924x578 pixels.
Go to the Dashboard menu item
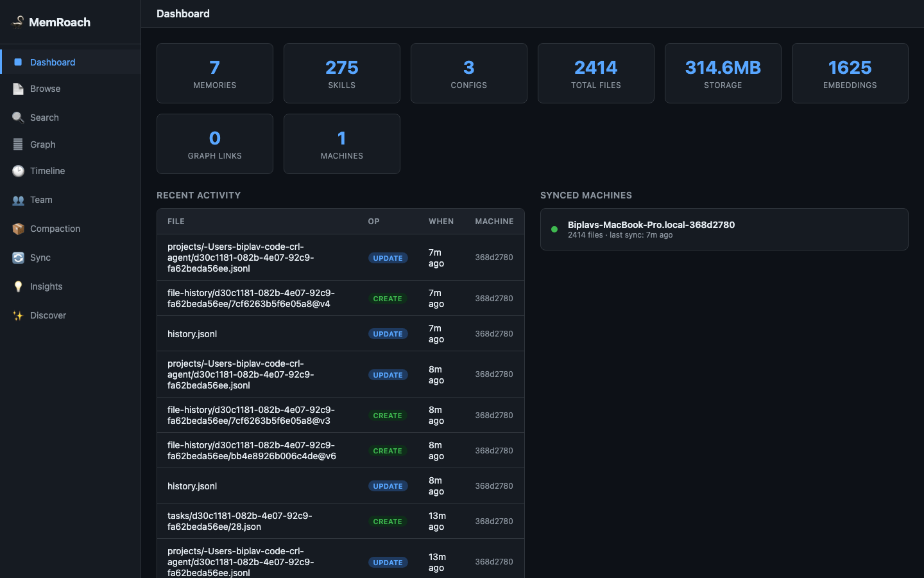tap(71, 62)
